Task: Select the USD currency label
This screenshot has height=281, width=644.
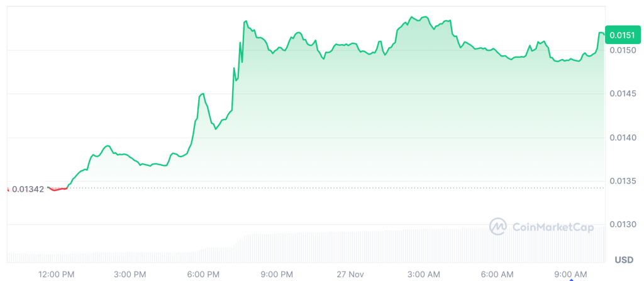Action: click(x=623, y=260)
